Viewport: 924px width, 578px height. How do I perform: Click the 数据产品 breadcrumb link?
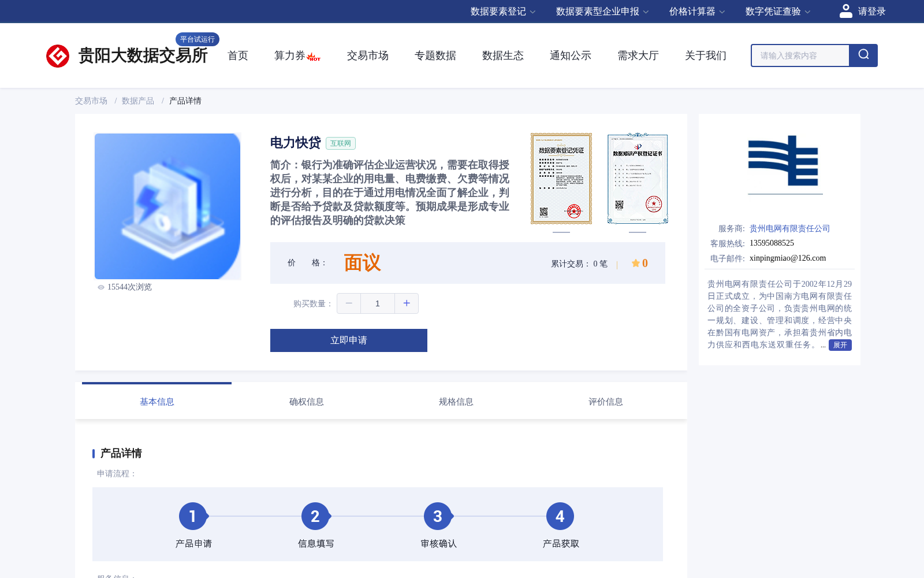coord(138,101)
